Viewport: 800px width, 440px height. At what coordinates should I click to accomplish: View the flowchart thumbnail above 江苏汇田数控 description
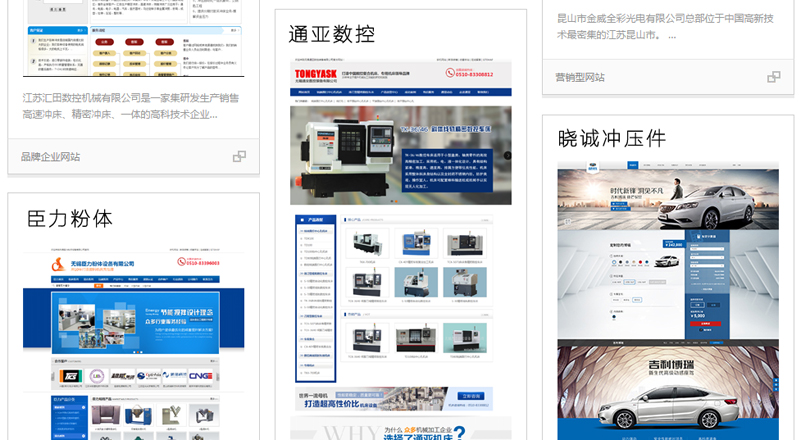tap(134, 38)
